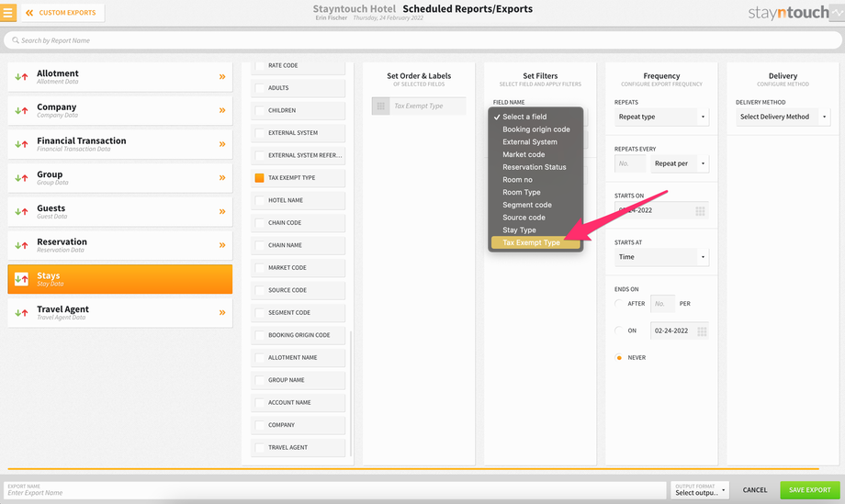Click the Reservation up/down arrows icon
This screenshot has width=845, height=504.
pos(21,245)
